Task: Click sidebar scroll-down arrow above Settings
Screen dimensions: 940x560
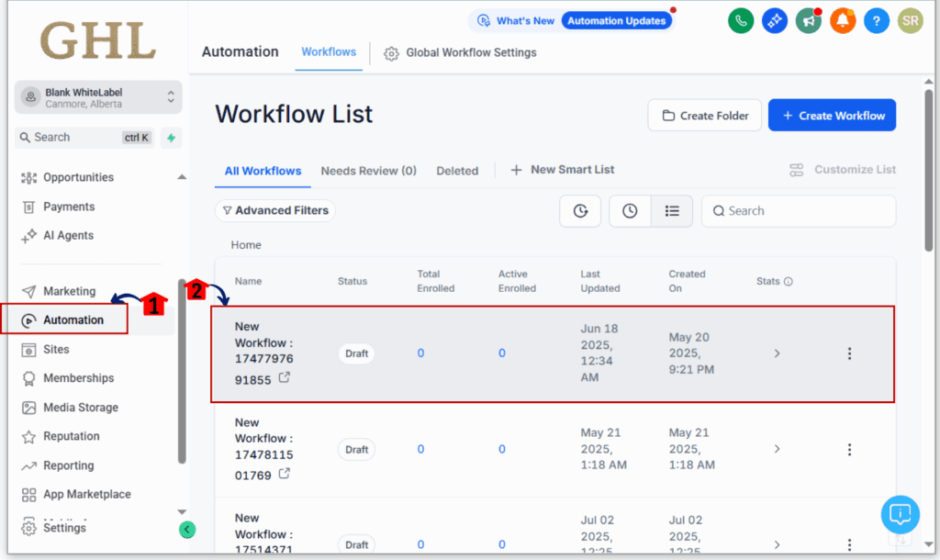Action: [182, 512]
